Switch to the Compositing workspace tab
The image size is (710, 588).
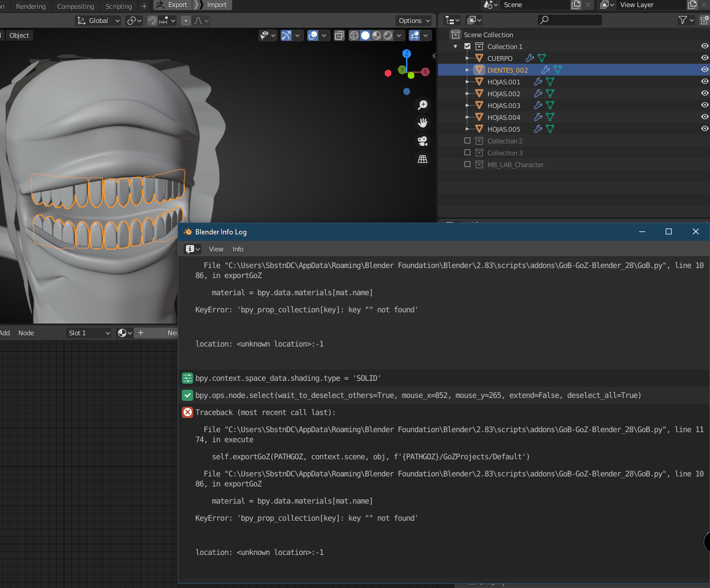click(x=76, y=6)
